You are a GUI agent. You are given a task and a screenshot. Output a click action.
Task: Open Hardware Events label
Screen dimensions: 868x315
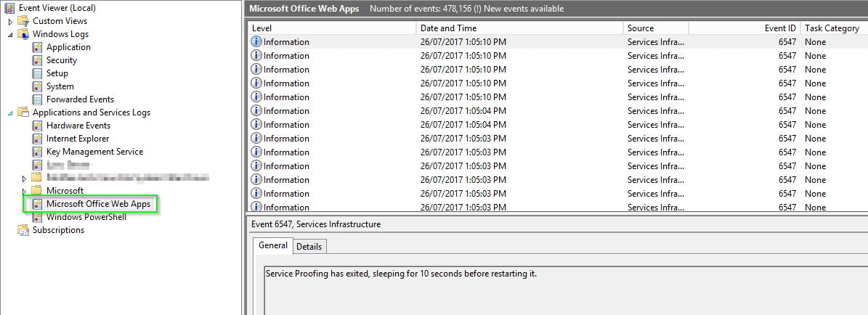pyautogui.click(x=78, y=126)
